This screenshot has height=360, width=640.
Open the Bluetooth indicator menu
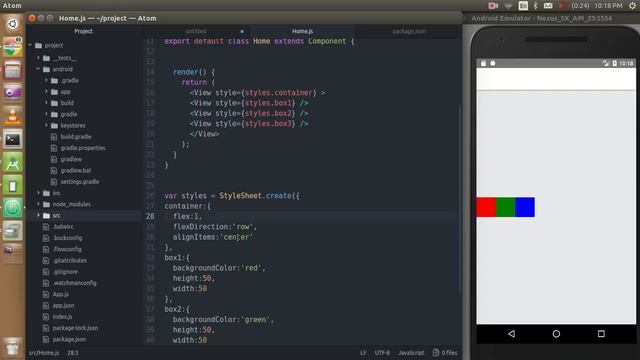coord(536,6)
